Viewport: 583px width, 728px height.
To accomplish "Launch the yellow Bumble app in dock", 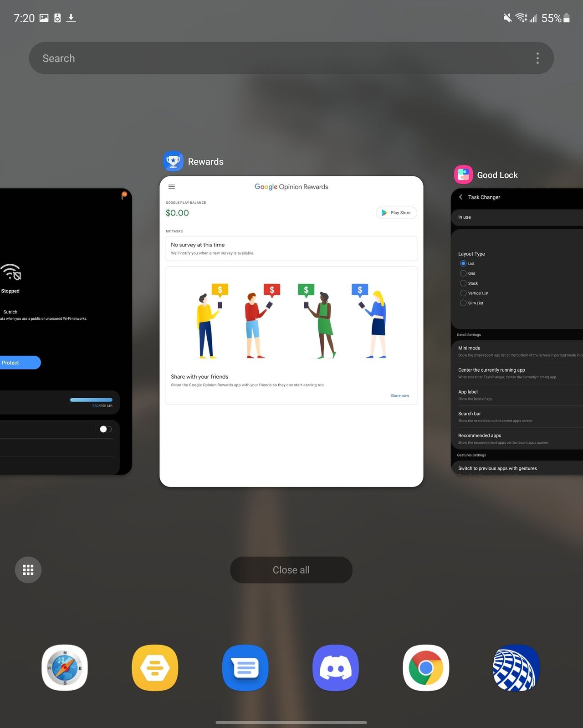I will 155,667.
